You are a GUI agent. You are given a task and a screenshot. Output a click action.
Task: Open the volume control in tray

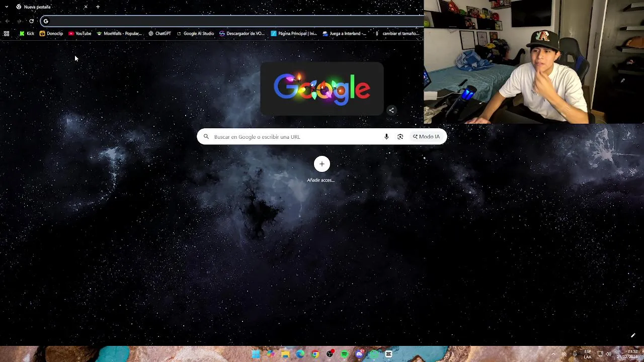click(x=608, y=354)
